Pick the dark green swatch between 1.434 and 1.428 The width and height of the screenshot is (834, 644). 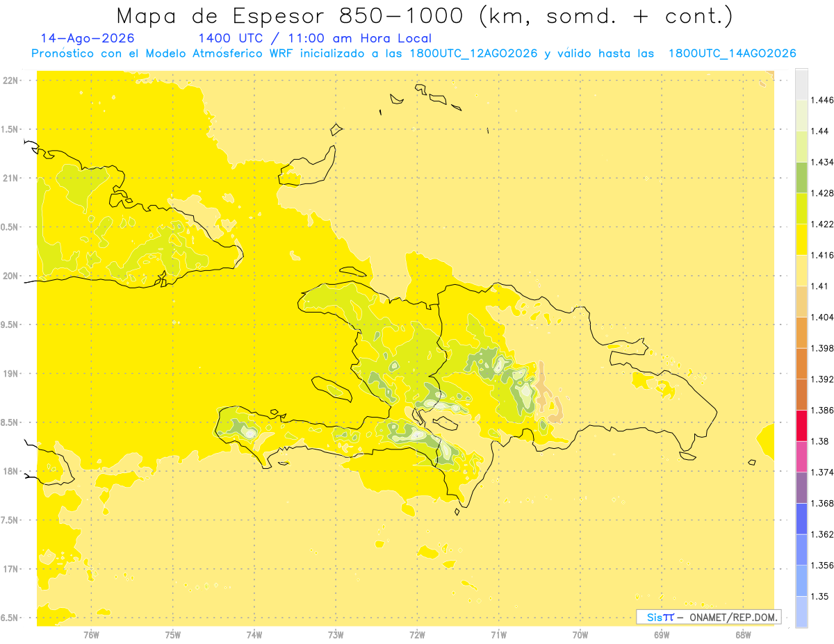click(x=801, y=178)
